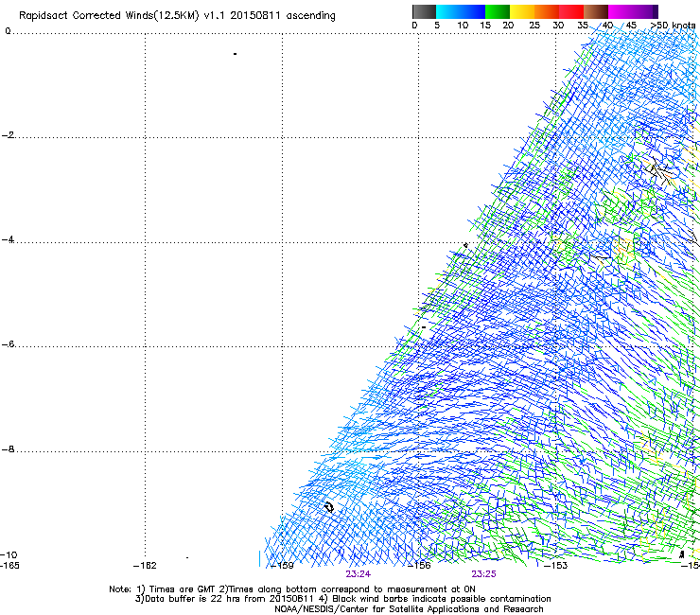Click the 23:25 time label
Image resolution: width=700 pixels, height=615 pixels.
[484, 574]
